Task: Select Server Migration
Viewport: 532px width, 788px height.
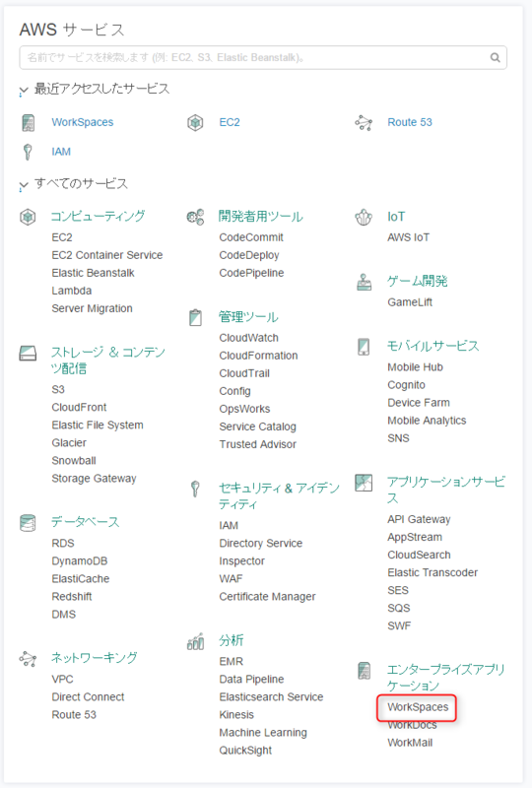Action: pyautogui.click(x=92, y=308)
